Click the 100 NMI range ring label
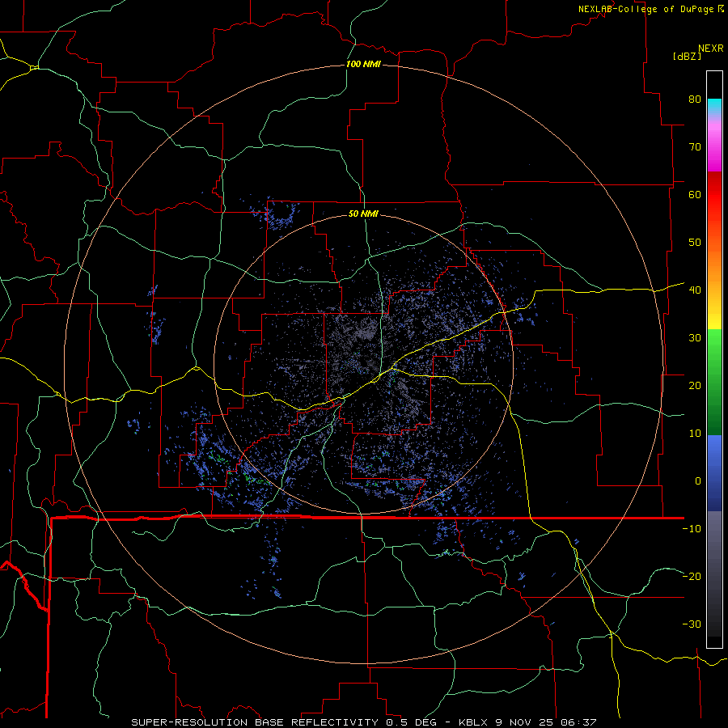 (x=363, y=64)
